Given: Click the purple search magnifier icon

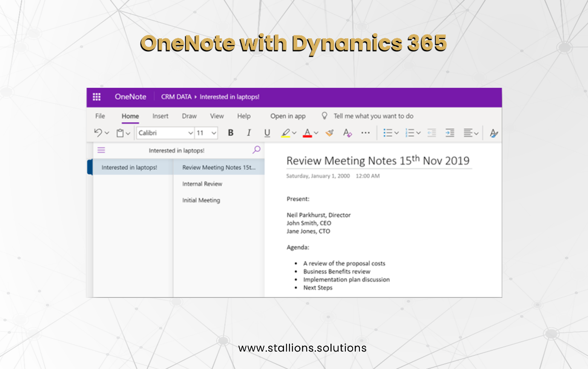Looking at the screenshot, I should (x=256, y=150).
